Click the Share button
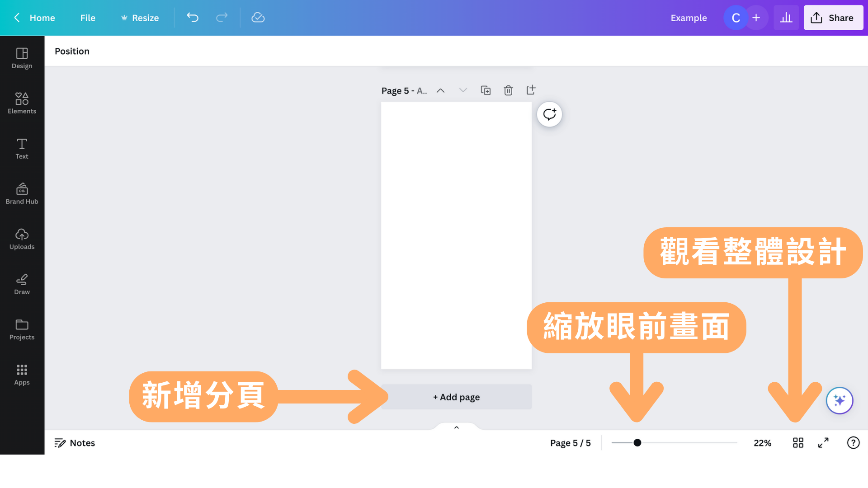Viewport: 868px width, 488px height. tap(833, 18)
